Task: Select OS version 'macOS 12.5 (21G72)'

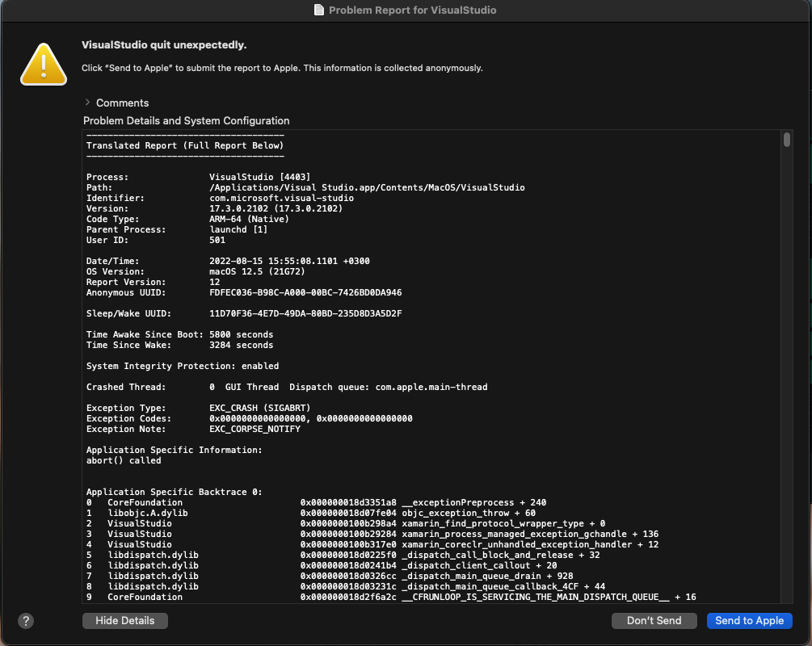Action: coord(257,272)
